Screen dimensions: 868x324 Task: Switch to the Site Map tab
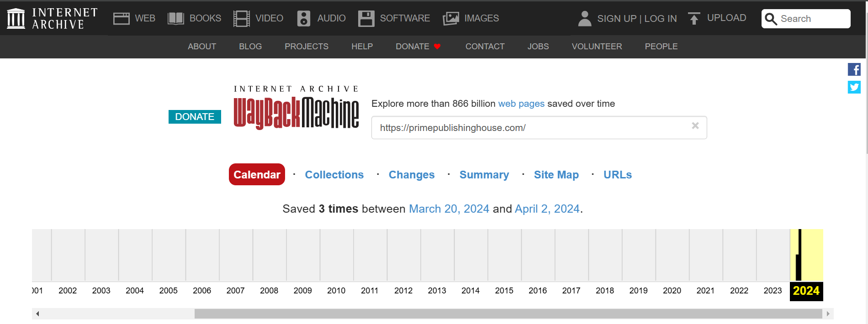coord(556,175)
